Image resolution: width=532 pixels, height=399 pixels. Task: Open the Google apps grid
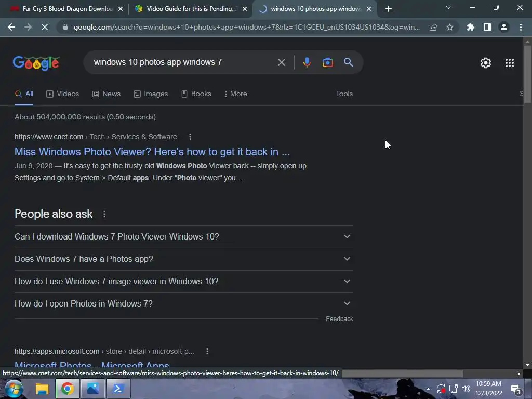pyautogui.click(x=509, y=63)
